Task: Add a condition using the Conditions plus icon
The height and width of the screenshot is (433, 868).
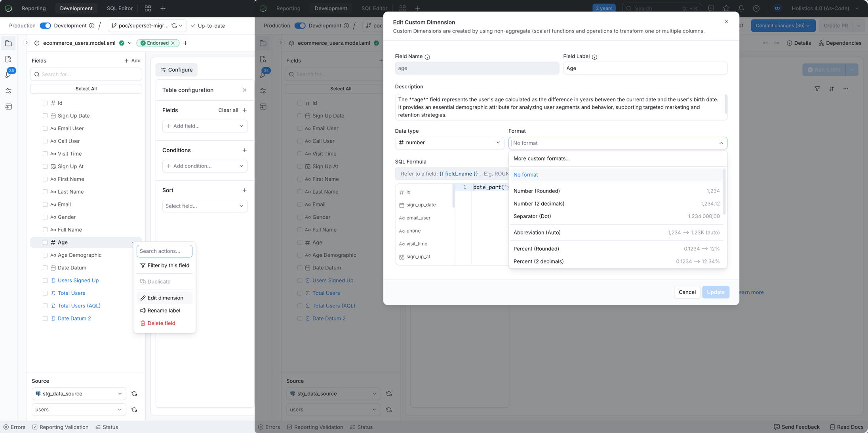Action: [245, 150]
